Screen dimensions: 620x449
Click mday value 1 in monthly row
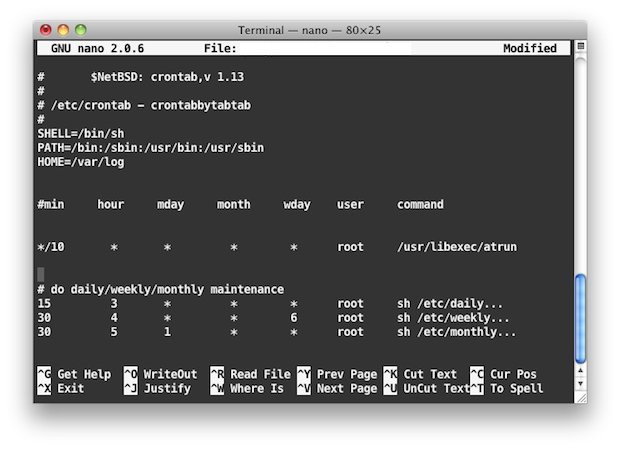click(167, 332)
